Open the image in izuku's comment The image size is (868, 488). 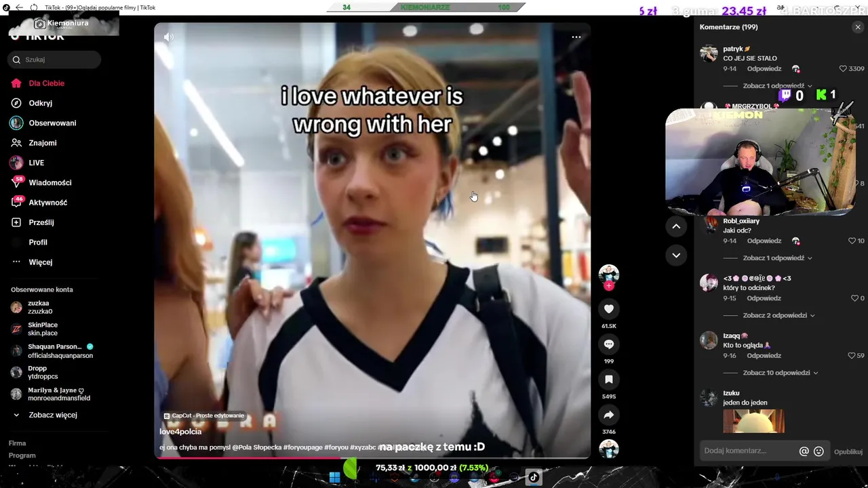[753, 421]
